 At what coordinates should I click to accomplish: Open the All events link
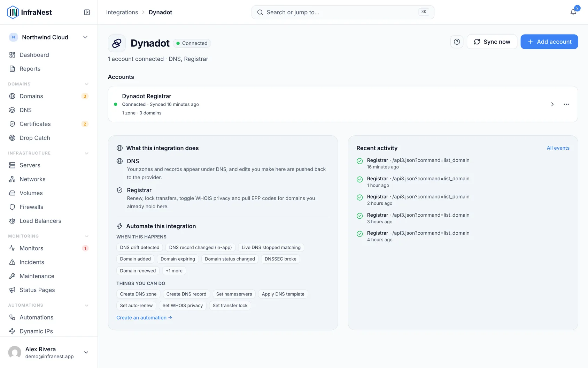coord(558,148)
